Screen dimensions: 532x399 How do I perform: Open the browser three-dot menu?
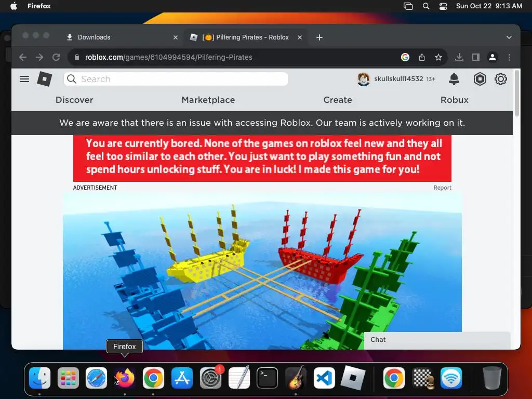click(x=509, y=57)
